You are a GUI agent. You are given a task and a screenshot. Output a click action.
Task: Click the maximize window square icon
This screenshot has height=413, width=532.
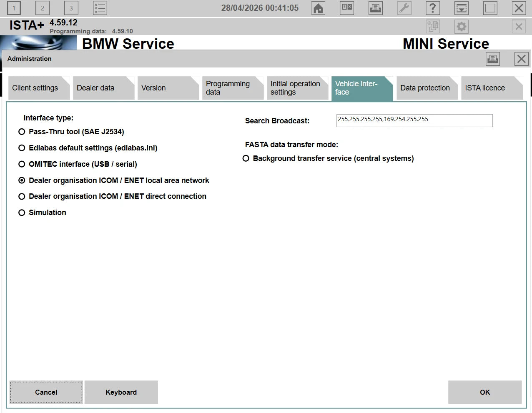click(490, 8)
